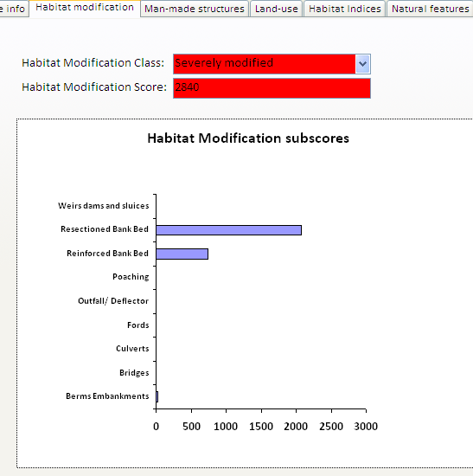Click the 3000 value on the axis

[x=366, y=427]
